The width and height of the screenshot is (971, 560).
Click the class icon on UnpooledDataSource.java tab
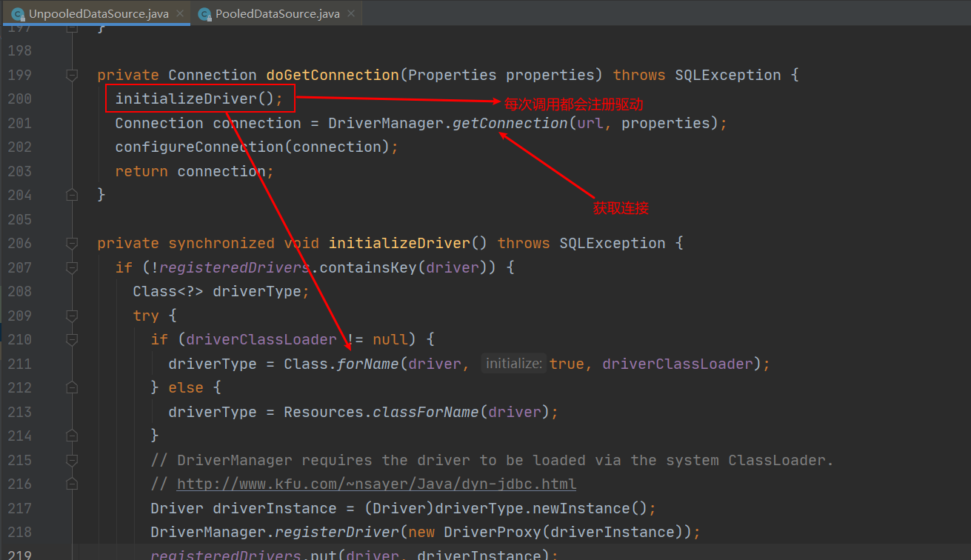pos(18,13)
